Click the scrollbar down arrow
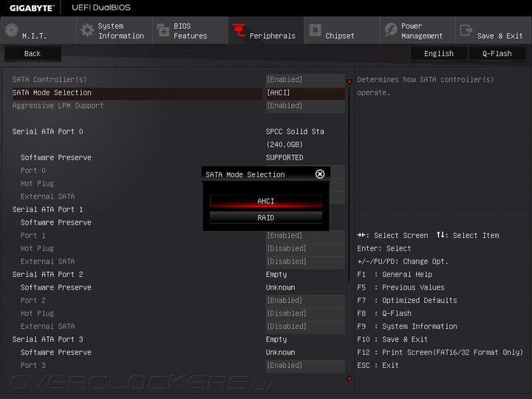 pos(349,379)
